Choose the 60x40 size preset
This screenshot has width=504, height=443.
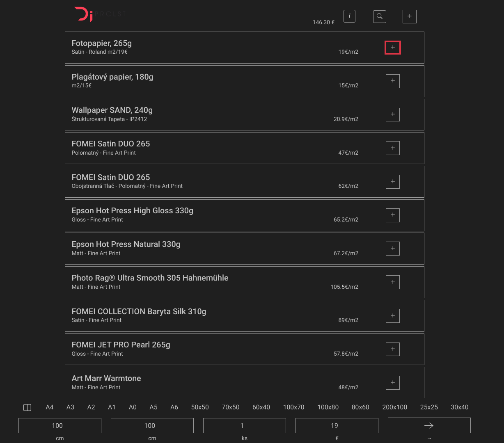261,407
